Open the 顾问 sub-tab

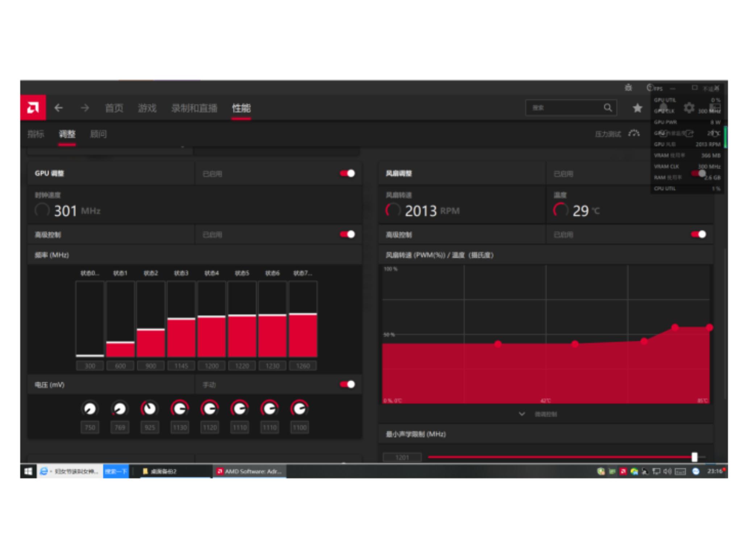(x=98, y=134)
